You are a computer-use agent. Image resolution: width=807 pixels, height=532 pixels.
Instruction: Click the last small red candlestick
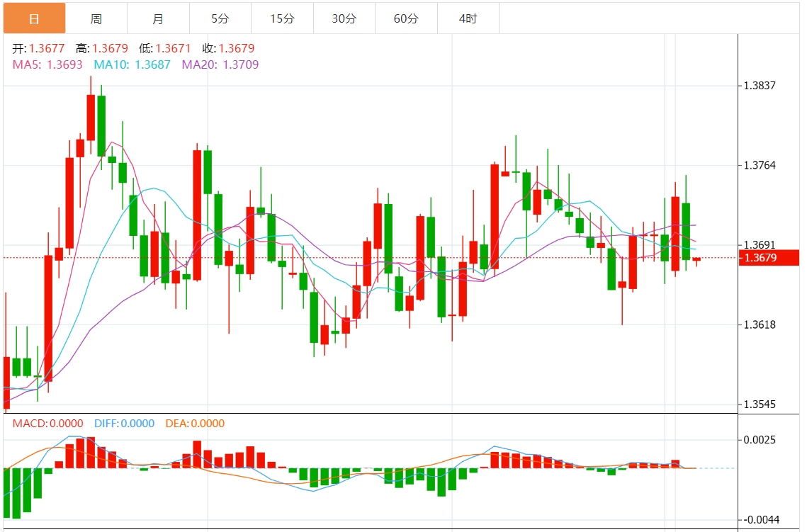pos(696,261)
